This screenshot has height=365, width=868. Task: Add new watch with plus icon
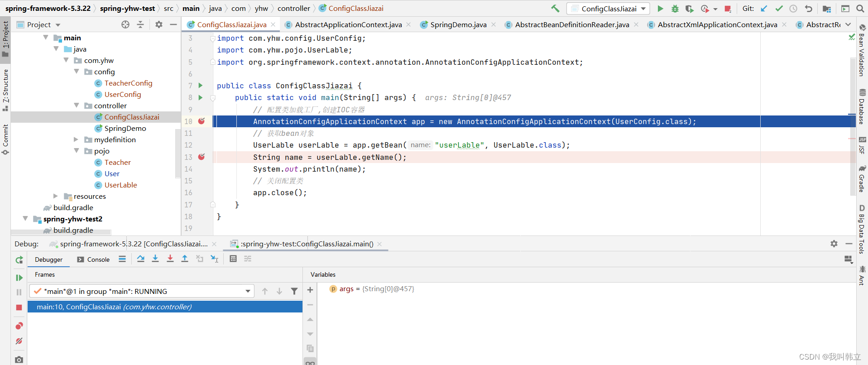click(310, 290)
